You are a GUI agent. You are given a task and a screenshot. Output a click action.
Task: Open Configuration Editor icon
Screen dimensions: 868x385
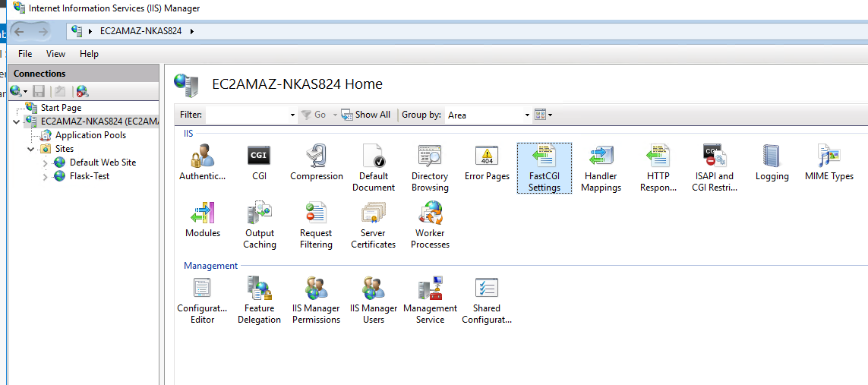(x=202, y=301)
